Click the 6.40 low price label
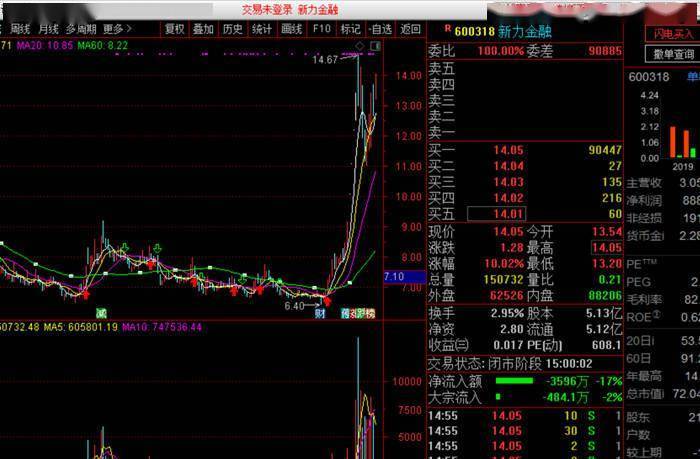 coord(294,306)
